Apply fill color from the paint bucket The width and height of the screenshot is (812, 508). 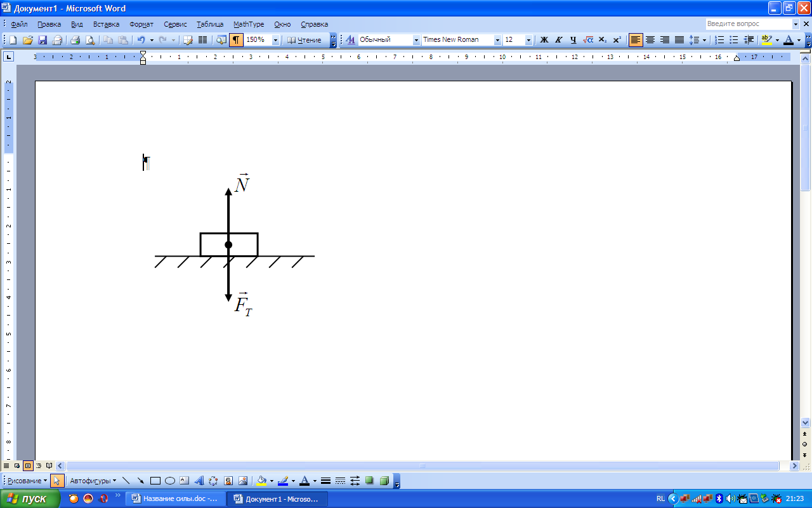(x=261, y=481)
